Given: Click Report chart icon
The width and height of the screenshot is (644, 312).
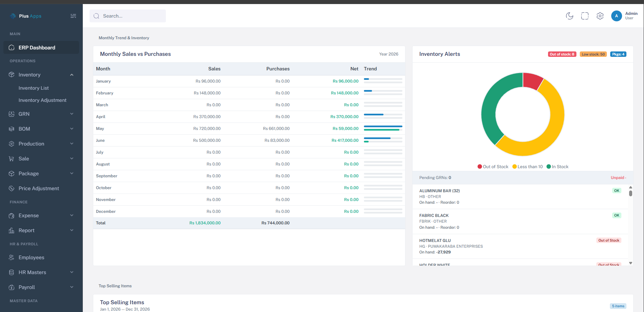Looking at the screenshot, I should point(11,230).
